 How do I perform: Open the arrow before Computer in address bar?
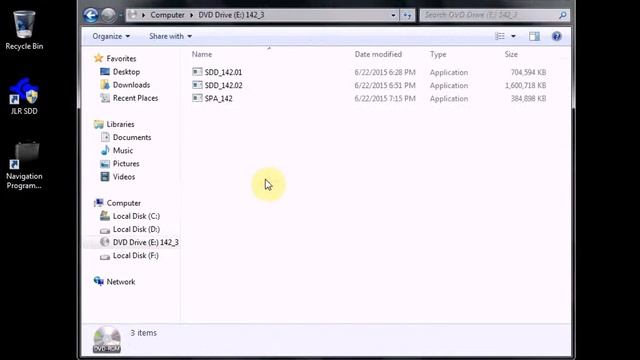[x=143, y=15]
